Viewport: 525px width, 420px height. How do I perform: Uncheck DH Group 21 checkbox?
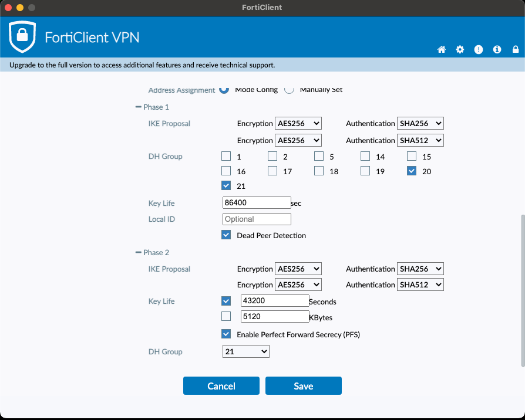pyautogui.click(x=226, y=185)
